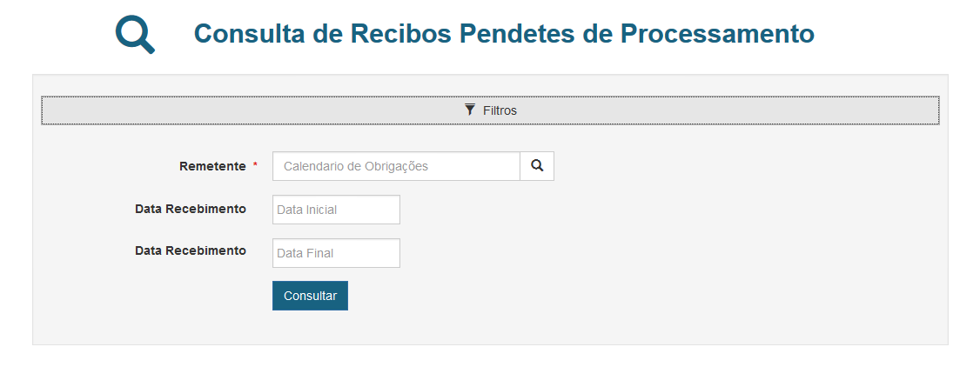Screen dimensions: 980x367
Task: Click the Data Recebimento label for Data Inicial
Action: coord(191,209)
